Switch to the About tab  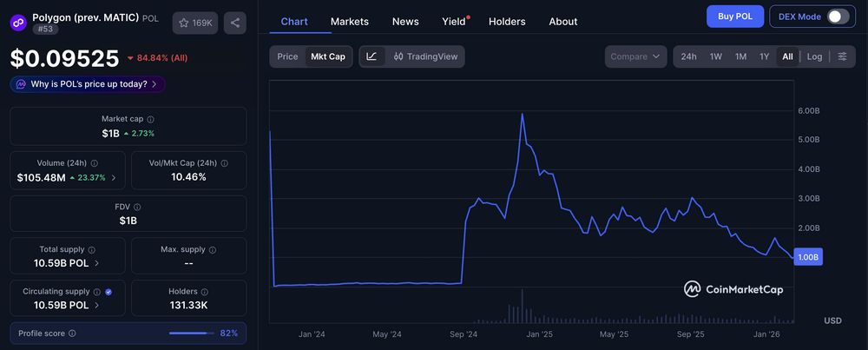563,22
